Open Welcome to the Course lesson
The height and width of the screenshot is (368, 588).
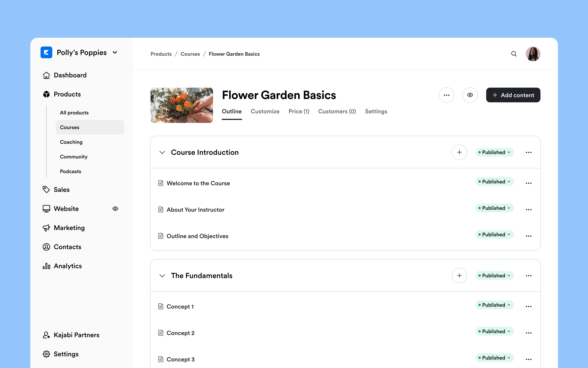[198, 183]
